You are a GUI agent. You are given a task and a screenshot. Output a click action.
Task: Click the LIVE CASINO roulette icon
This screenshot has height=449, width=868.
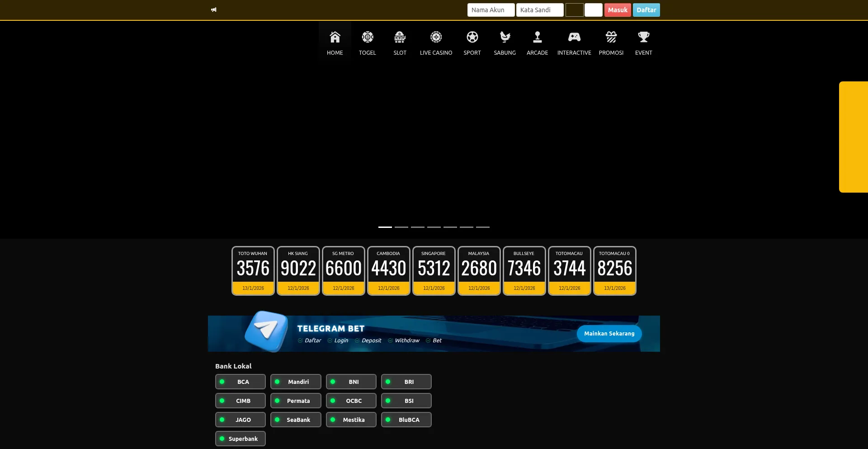(436, 37)
